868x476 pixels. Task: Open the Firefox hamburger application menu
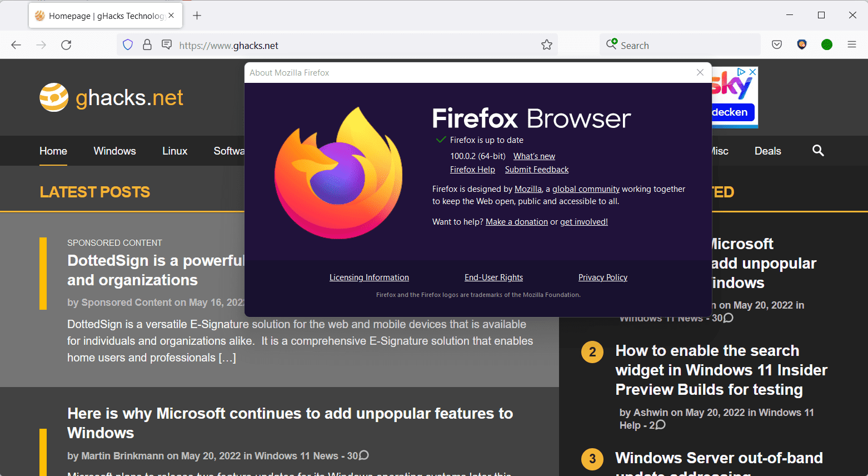click(x=851, y=45)
